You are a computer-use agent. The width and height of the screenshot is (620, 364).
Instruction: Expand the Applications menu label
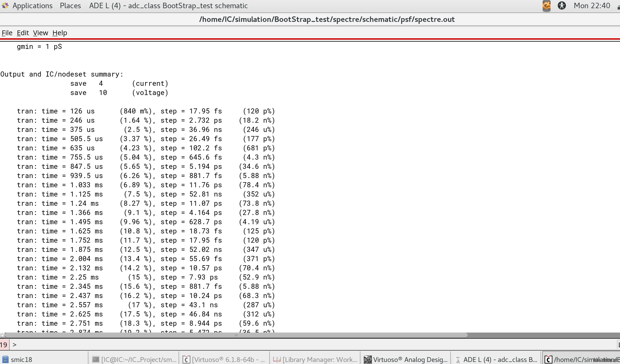click(x=33, y=6)
